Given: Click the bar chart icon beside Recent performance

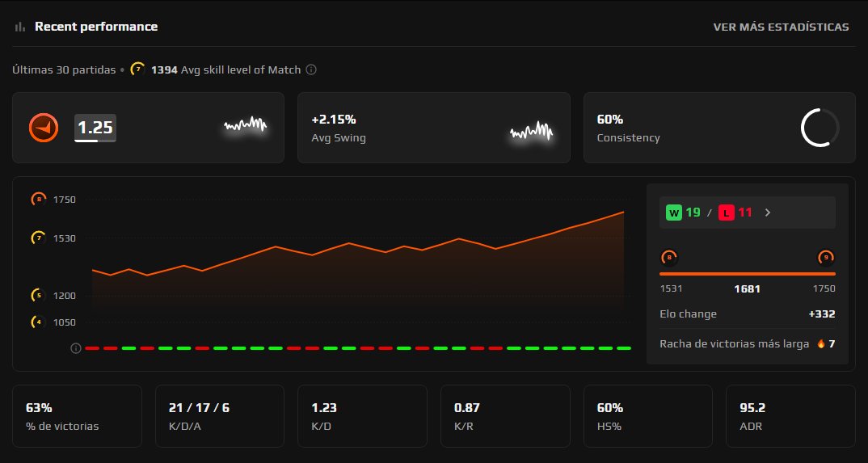Looking at the screenshot, I should (20, 27).
